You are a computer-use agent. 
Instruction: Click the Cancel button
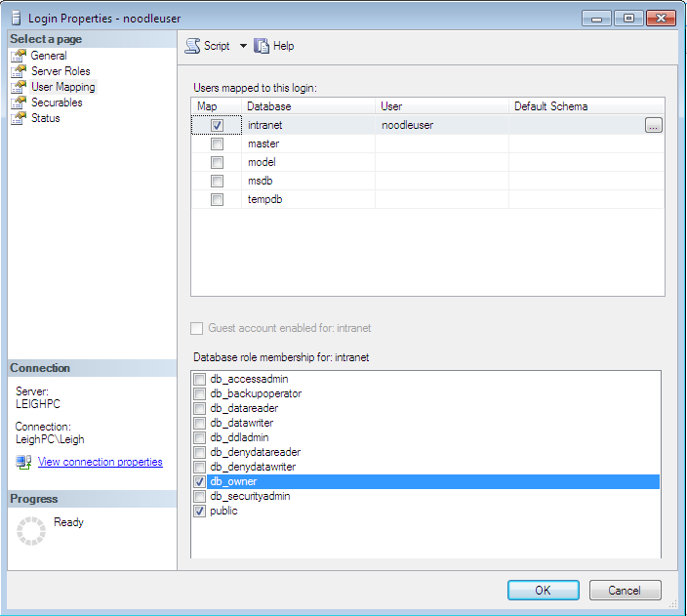pyautogui.click(x=625, y=591)
